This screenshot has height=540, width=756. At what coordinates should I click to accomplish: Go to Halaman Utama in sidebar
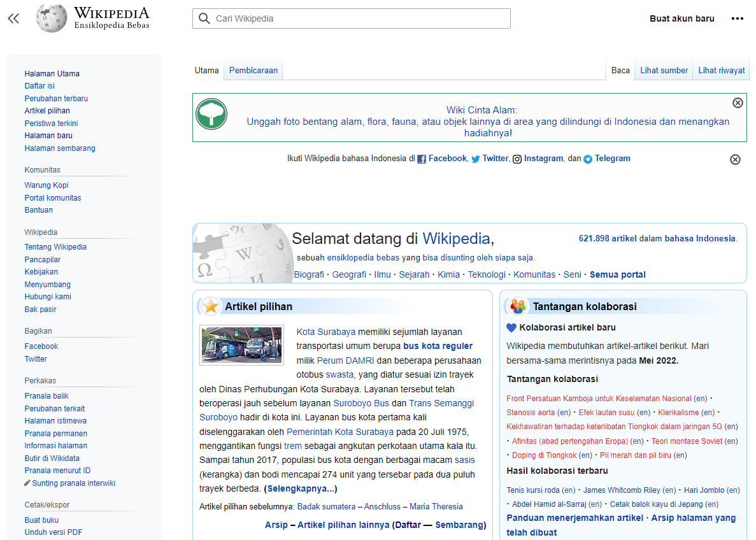tap(52, 74)
